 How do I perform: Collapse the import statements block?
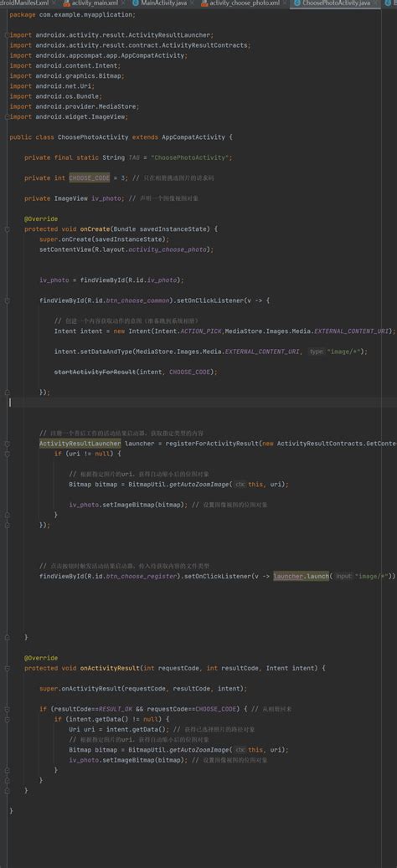click(8, 35)
